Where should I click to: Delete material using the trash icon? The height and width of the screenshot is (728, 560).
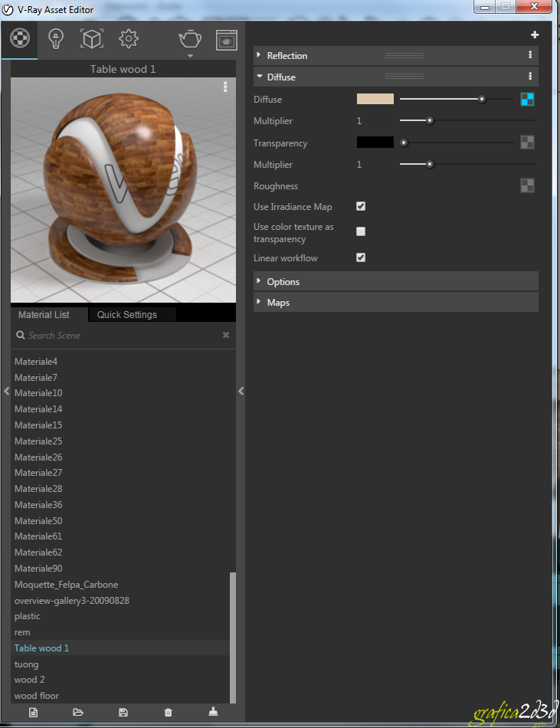click(x=169, y=712)
